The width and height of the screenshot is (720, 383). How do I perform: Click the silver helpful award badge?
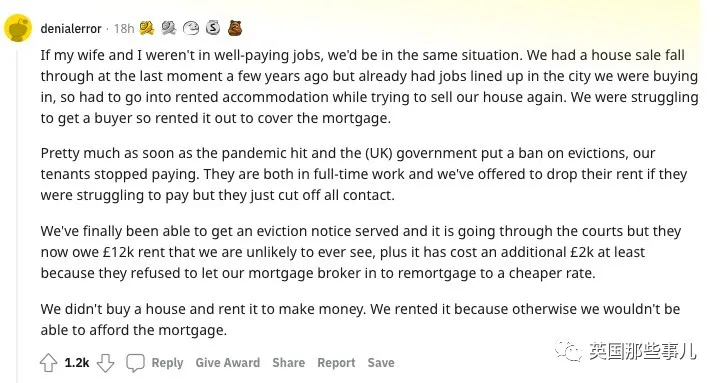[169, 28]
